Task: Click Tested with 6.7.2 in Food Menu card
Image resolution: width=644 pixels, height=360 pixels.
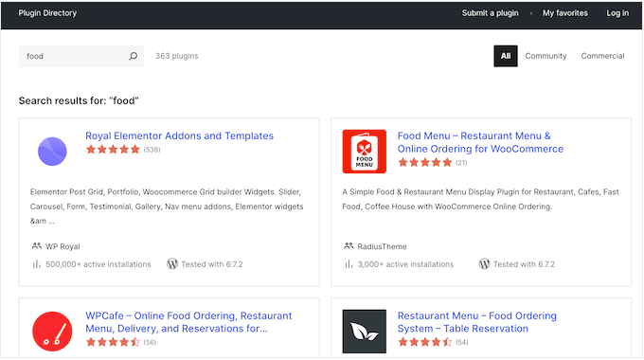Action: point(524,264)
